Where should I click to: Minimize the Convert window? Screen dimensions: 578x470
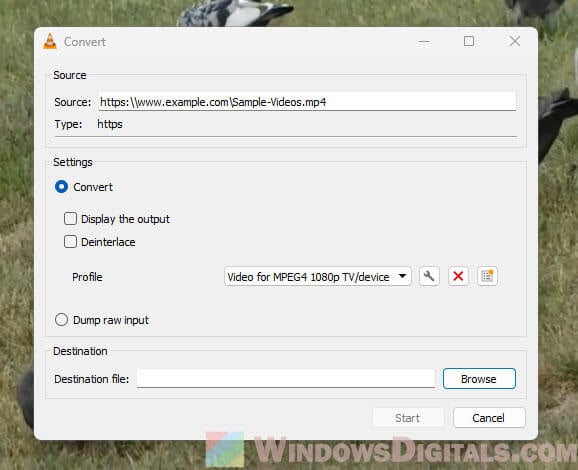point(424,42)
